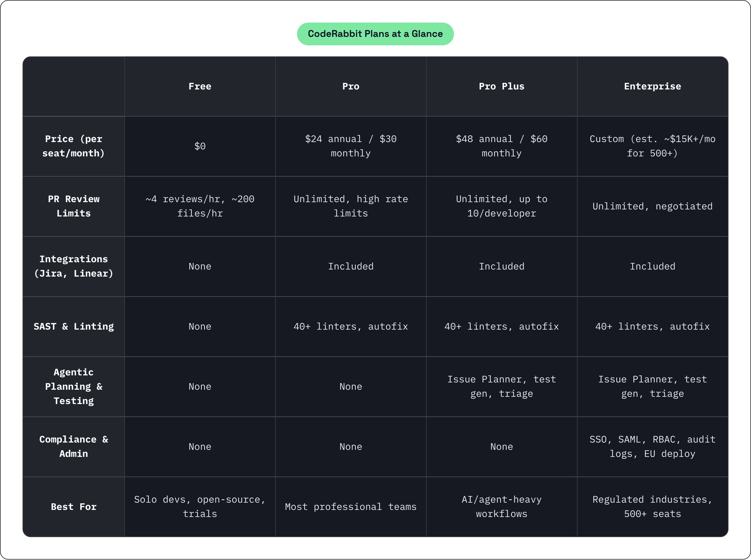Image resolution: width=751 pixels, height=560 pixels.
Task: Click None in Compliance row, Pro column
Action: click(351, 446)
